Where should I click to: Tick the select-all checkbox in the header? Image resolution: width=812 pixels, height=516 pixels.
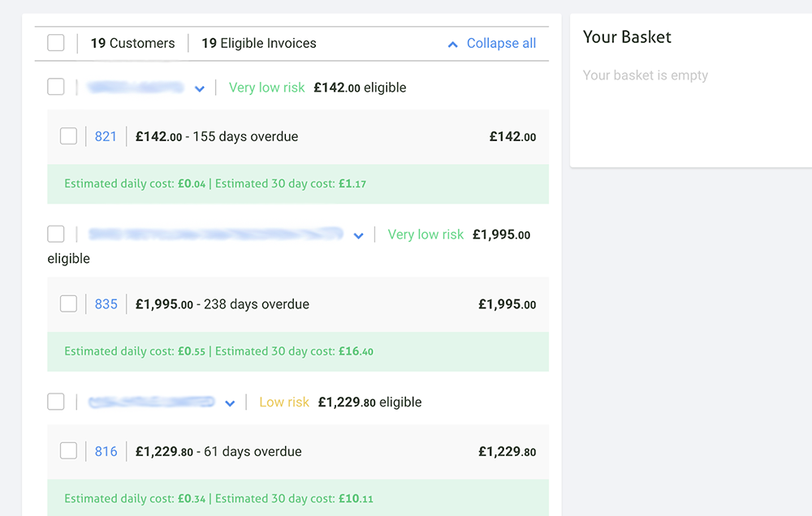(x=56, y=43)
